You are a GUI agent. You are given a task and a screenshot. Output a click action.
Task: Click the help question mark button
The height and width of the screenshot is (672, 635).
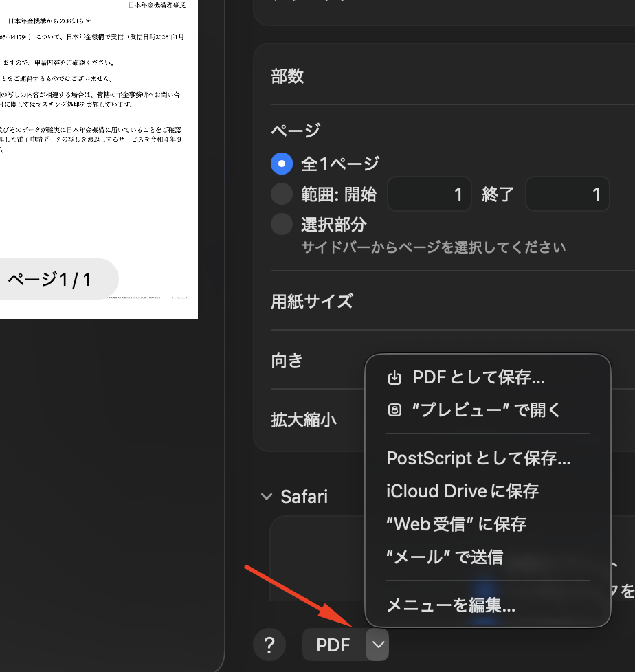coord(269,645)
